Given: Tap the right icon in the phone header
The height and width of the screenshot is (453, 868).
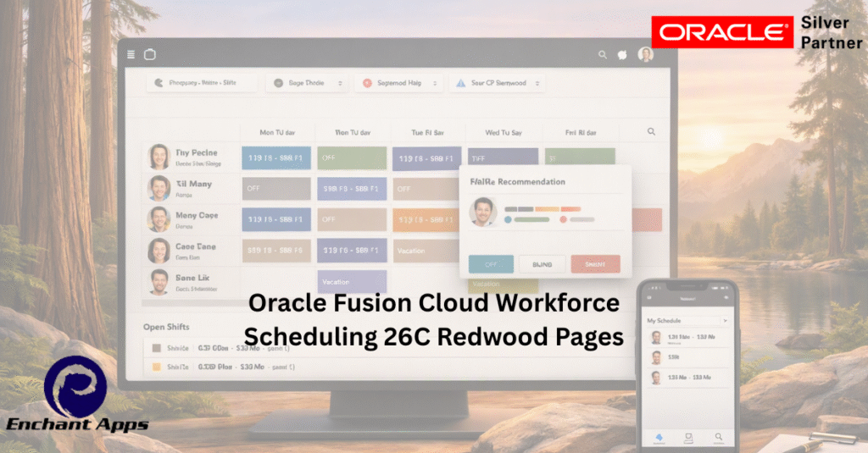Looking at the screenshot, I should (726, 299).
